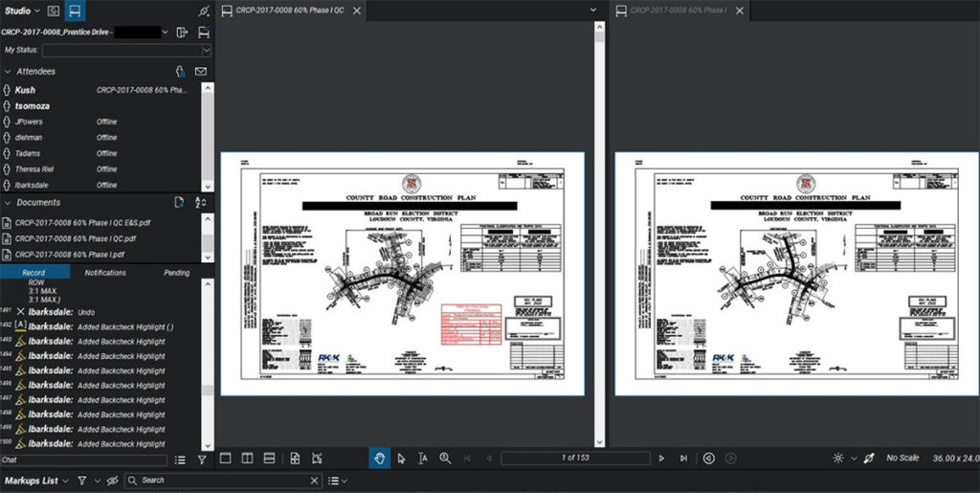Click the filter funnel icon beside Chat
Screen dimensions: 980x493
(x=202, y=459)
